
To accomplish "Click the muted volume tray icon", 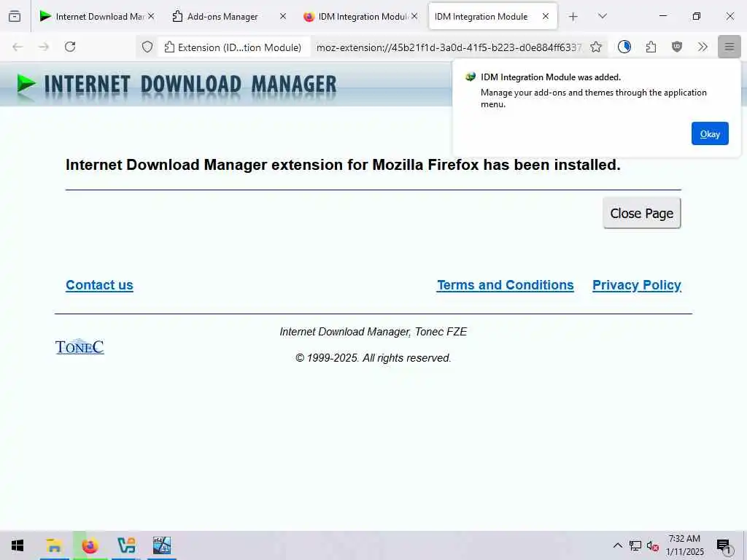I will (x=653, y=545).
